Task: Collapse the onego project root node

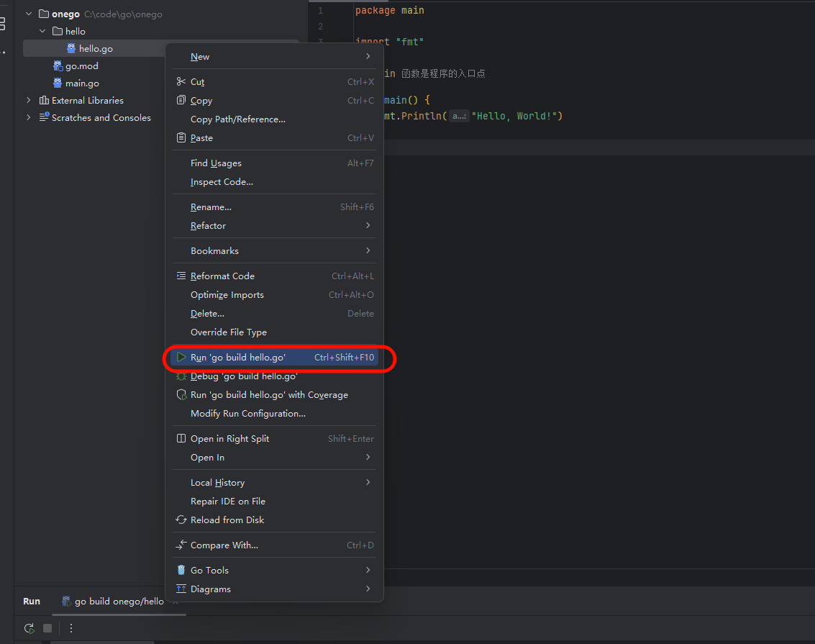Action: (x=29, y=14)
